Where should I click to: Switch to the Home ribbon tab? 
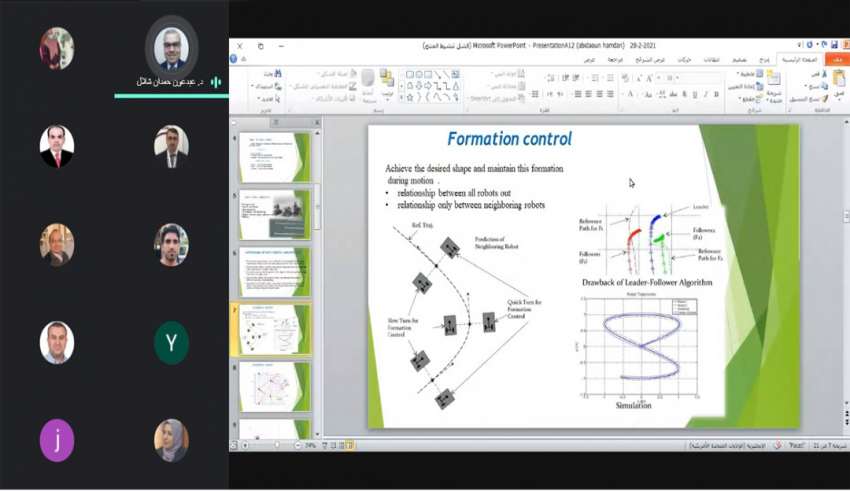pyautogui.click(x=800, y=60)
